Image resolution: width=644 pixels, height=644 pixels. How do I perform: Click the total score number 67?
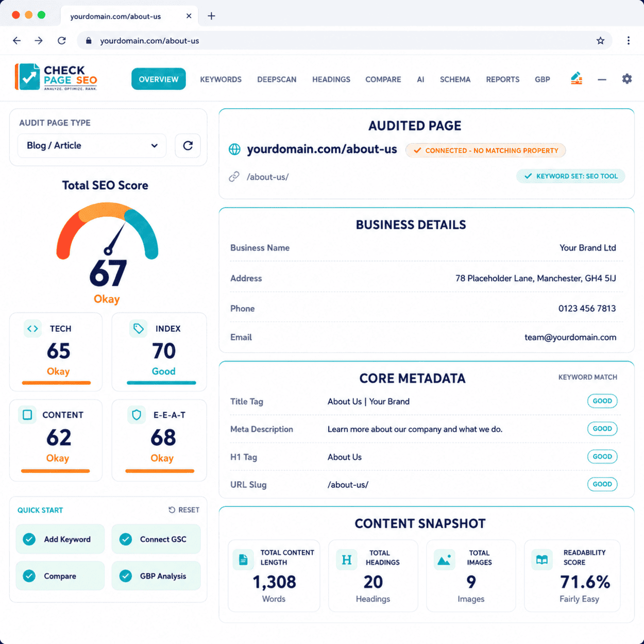108,273
